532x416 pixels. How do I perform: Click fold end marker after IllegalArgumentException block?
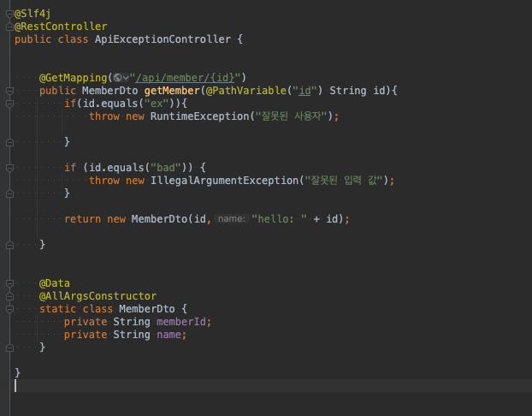point(9,193)
